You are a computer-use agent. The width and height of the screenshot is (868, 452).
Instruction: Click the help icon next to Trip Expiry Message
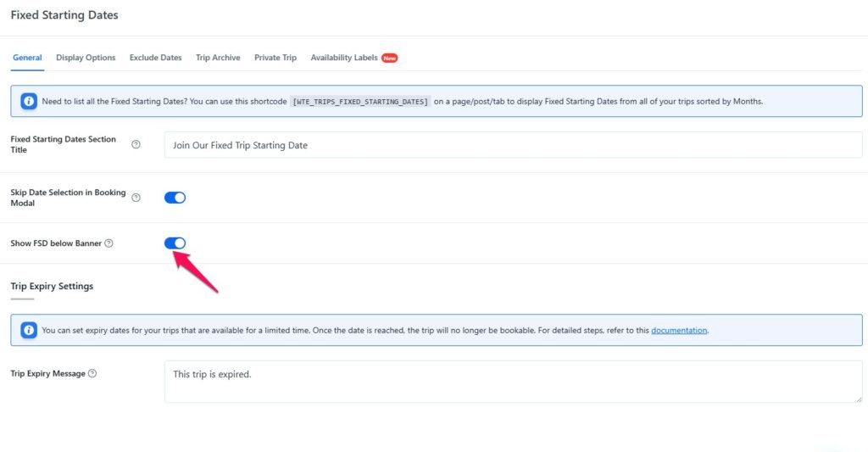[x=92, y=373]
